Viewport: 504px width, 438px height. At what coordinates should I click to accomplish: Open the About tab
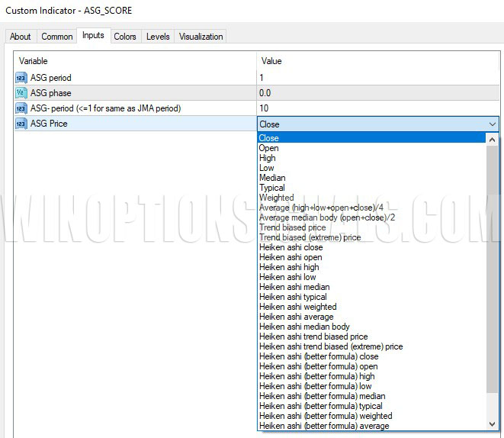click(21, 37)
